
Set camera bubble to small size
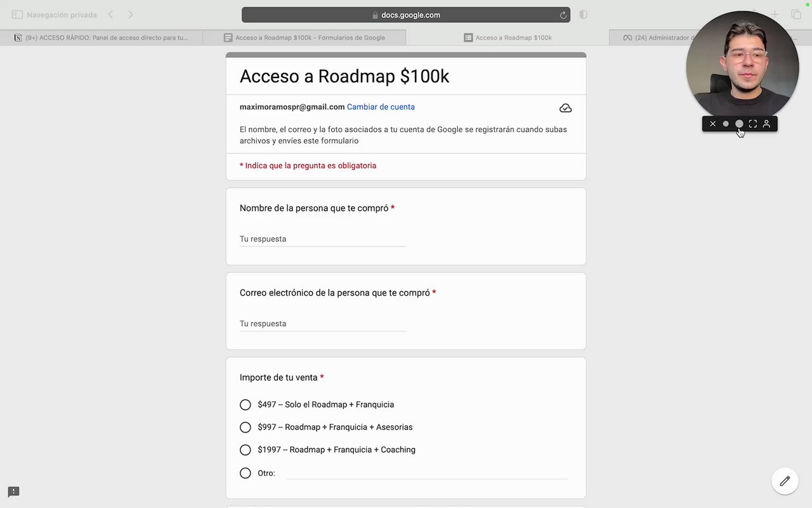[x=726, y=124]
